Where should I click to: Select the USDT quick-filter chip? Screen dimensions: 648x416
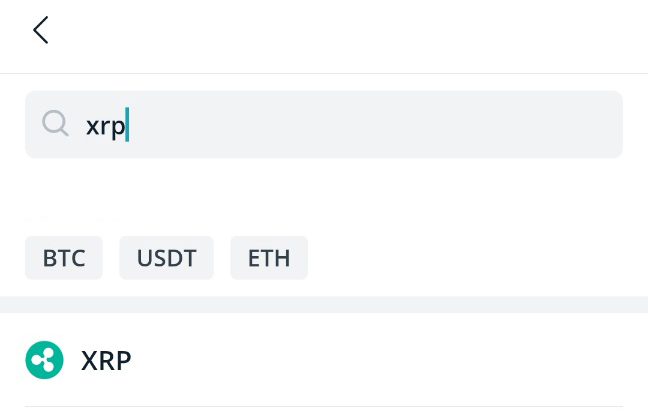tap(167, 258)
